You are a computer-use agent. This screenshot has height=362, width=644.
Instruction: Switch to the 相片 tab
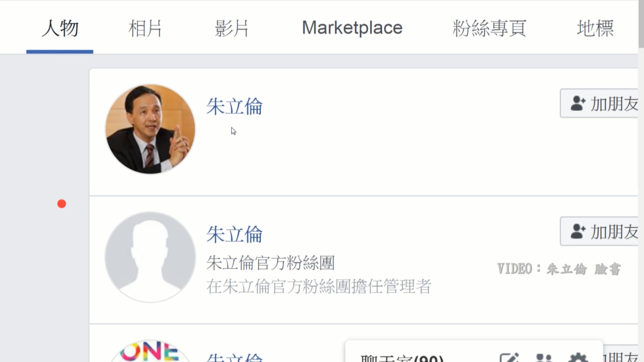[x=145, y=28]
